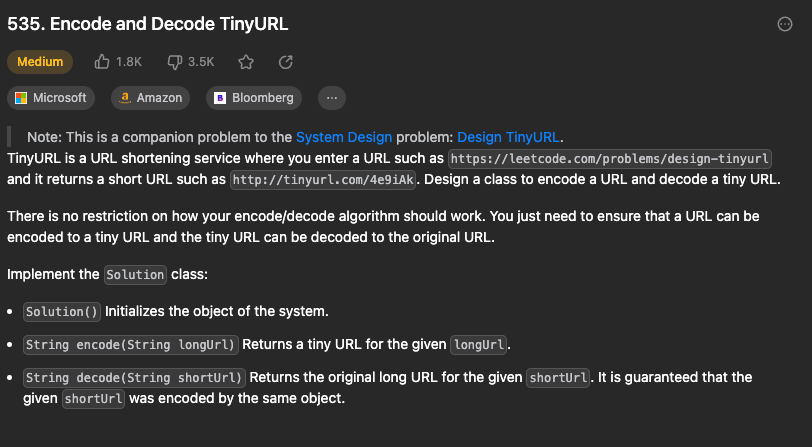Expand more company tags ellipsis
This screenshot has height=447, width=812.
pyautogui.click(x=332, y=98)
